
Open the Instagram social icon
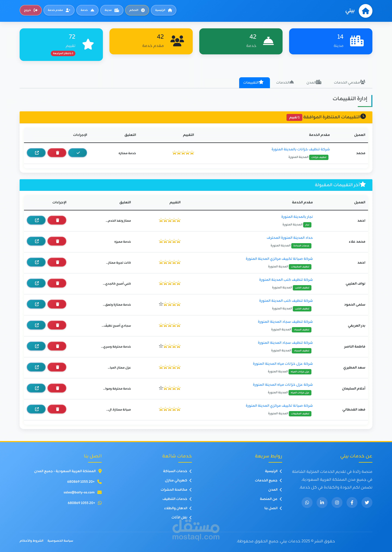337,502
